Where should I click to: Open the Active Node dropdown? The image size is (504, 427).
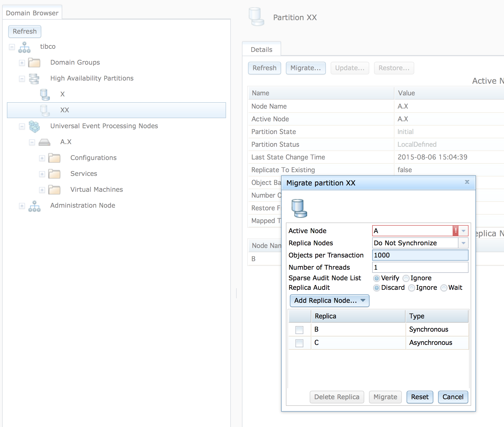463,231
